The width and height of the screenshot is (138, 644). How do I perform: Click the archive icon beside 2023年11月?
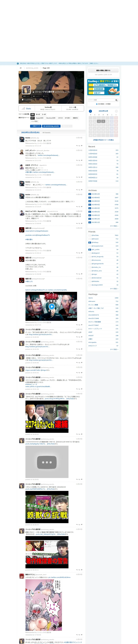pos(90,222)
